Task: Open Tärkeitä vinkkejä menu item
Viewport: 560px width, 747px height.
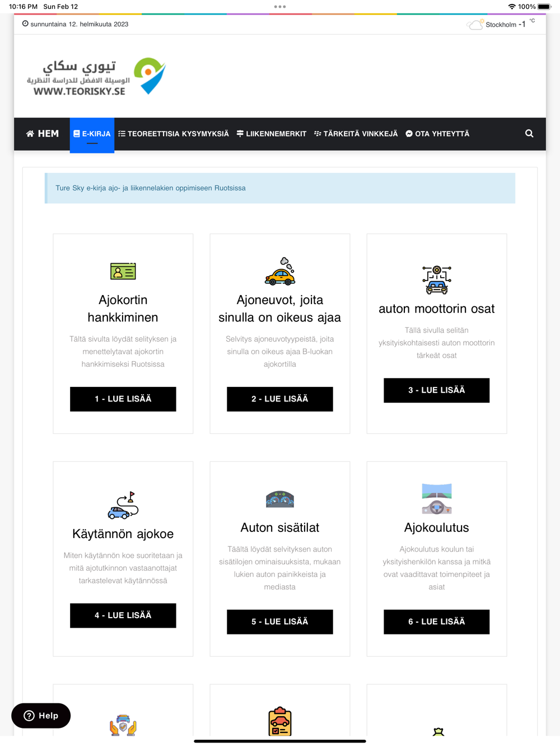Action: click(356, 134)
